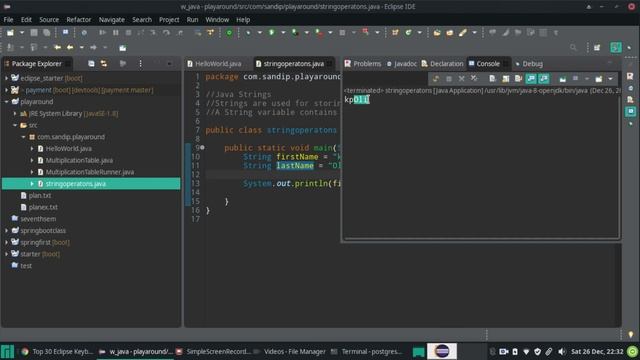Toggle Scroll Lock in console toolbar
The image size is (640, 360).
[506, 79]
